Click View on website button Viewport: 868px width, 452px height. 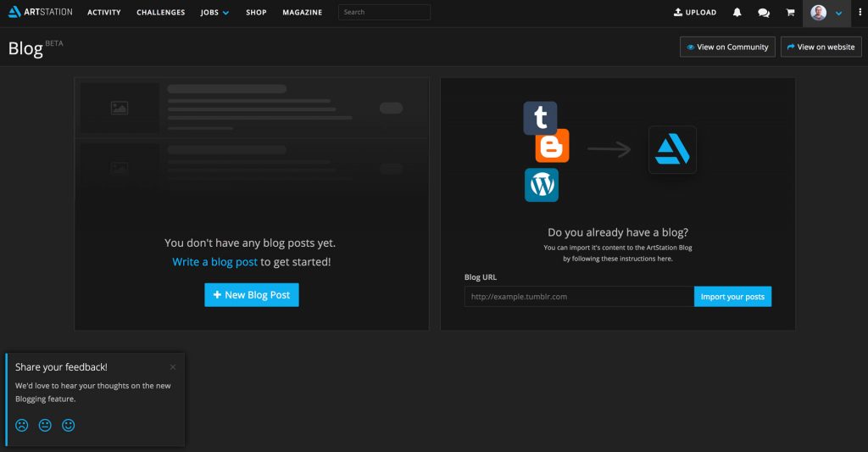coord(821,47)
